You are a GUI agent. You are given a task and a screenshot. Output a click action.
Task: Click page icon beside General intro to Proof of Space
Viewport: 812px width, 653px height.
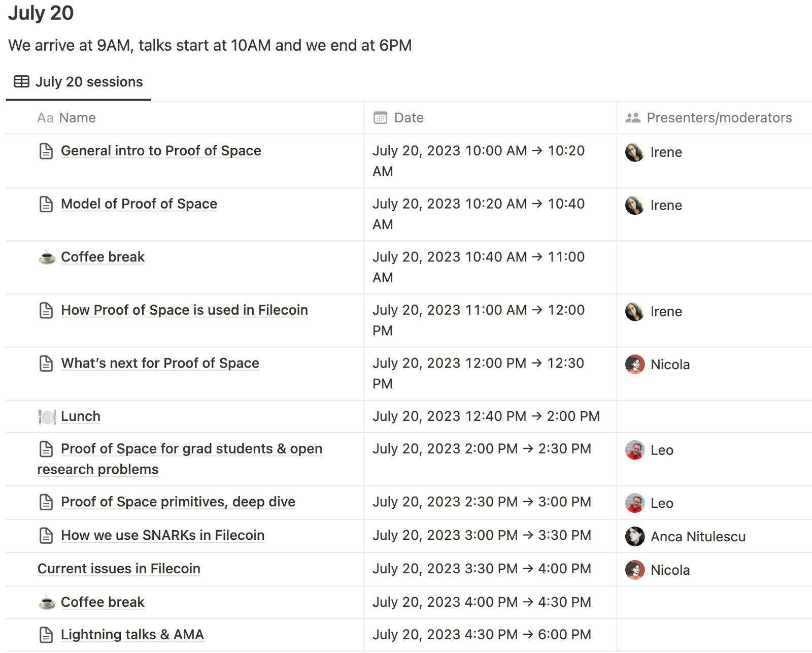pos(46,151)
